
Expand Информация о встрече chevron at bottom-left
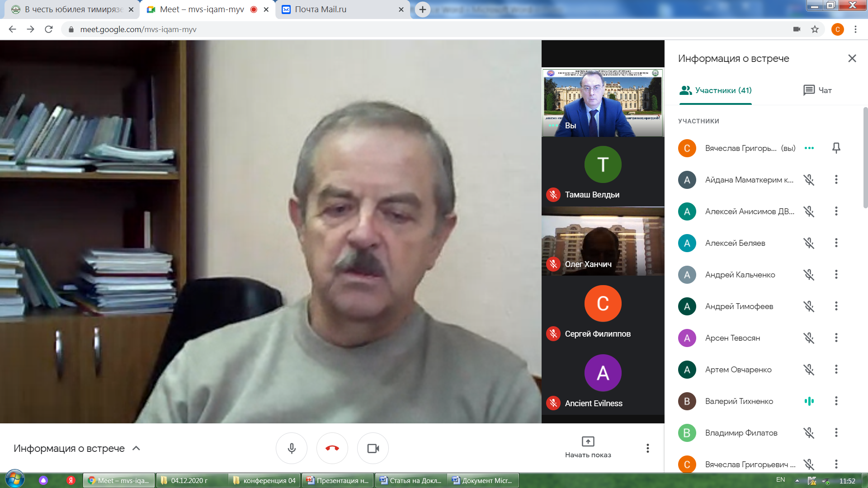click(136, 448)
